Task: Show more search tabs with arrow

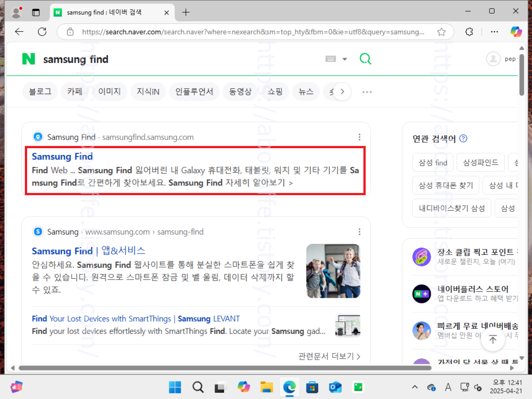Action: point(342,92)
